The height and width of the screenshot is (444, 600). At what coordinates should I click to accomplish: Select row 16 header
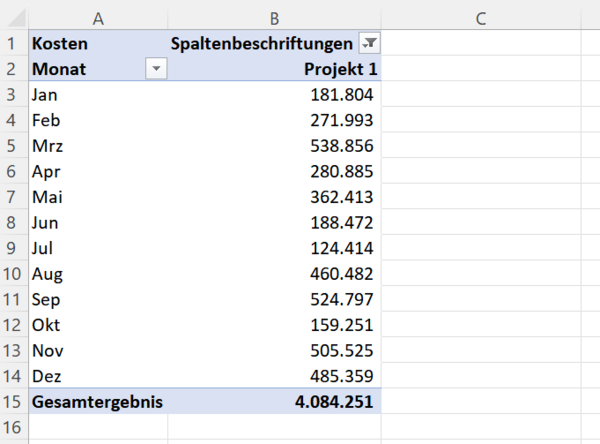coord(11,427)
